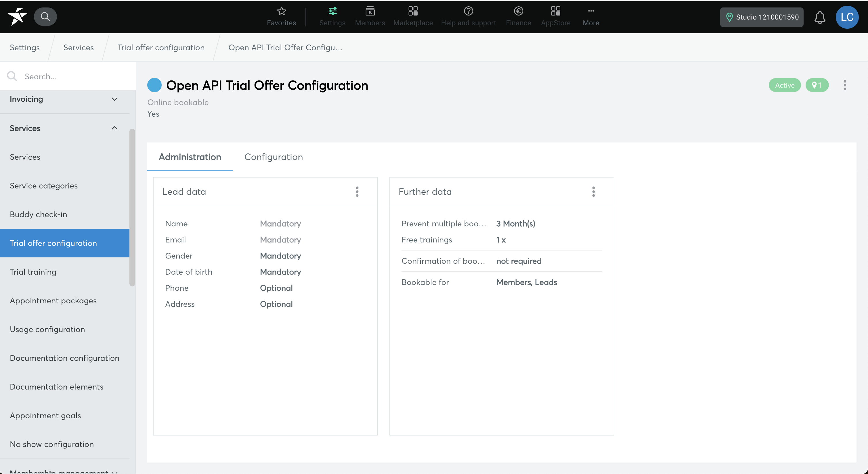This screenshot has height=474, width=868.
Task: Collapse the Services sidebar section
Action: click(x=114, y=128)
